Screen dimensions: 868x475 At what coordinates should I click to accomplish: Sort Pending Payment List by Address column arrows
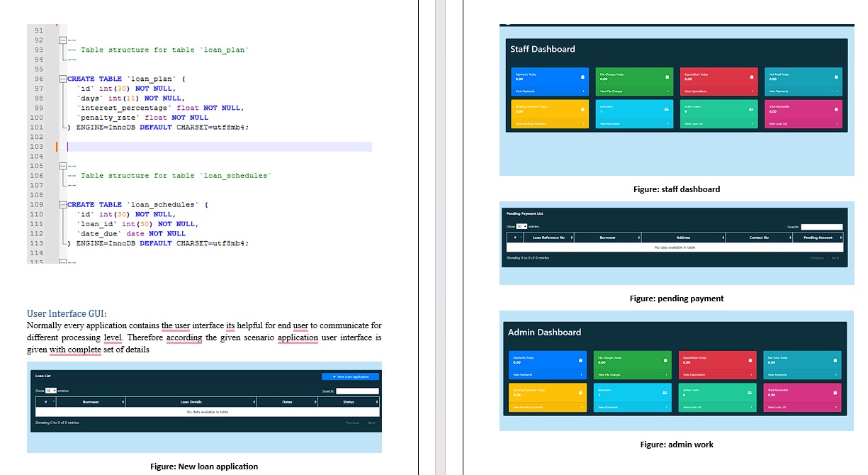[x=723, y=238]
